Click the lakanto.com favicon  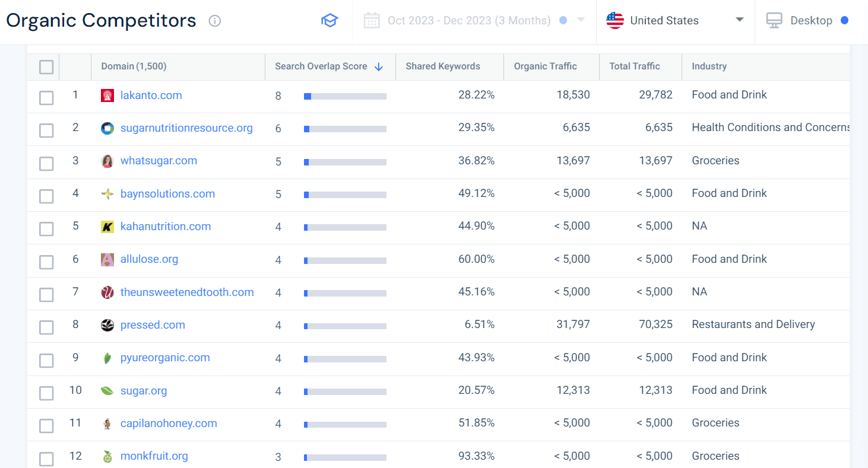point(107,95)
